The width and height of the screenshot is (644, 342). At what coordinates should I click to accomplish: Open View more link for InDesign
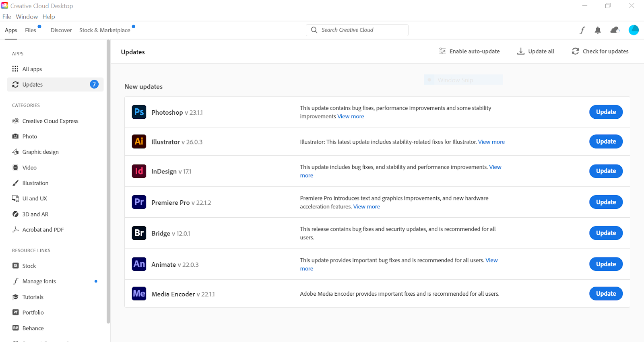pos(495,167)
